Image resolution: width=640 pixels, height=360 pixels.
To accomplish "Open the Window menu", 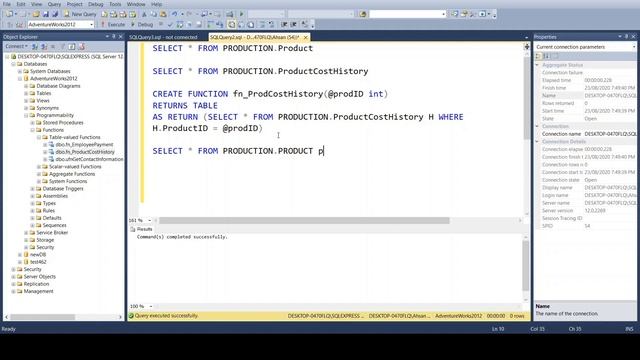I will coord(136,4).
